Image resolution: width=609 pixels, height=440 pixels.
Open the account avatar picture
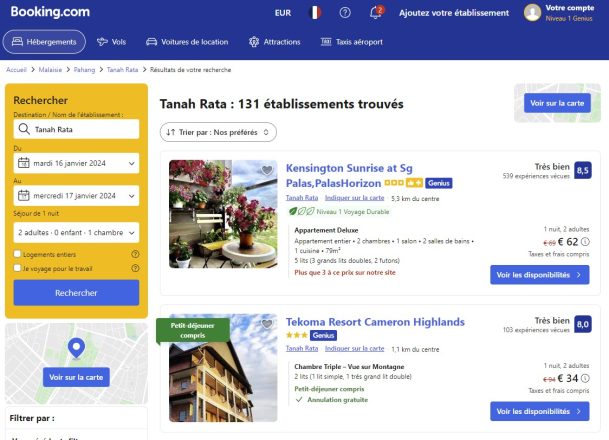[x=532, y=13]
